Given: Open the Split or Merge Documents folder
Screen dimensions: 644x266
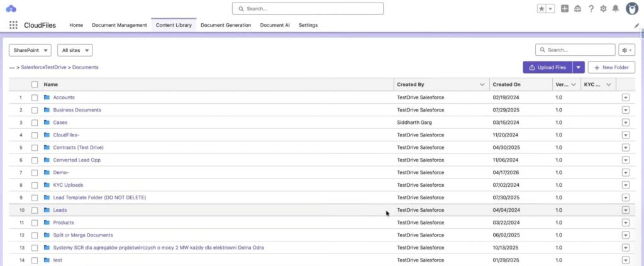Looking at the screenshot, I should point(83,235).
